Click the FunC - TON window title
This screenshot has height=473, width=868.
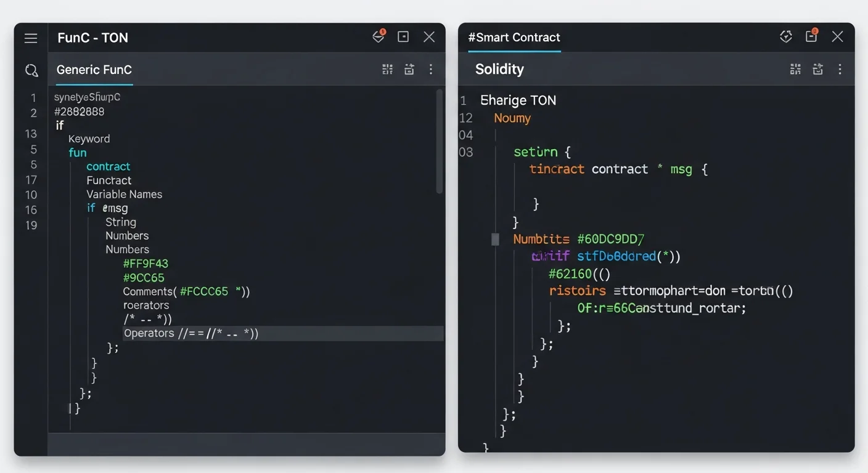93,38
